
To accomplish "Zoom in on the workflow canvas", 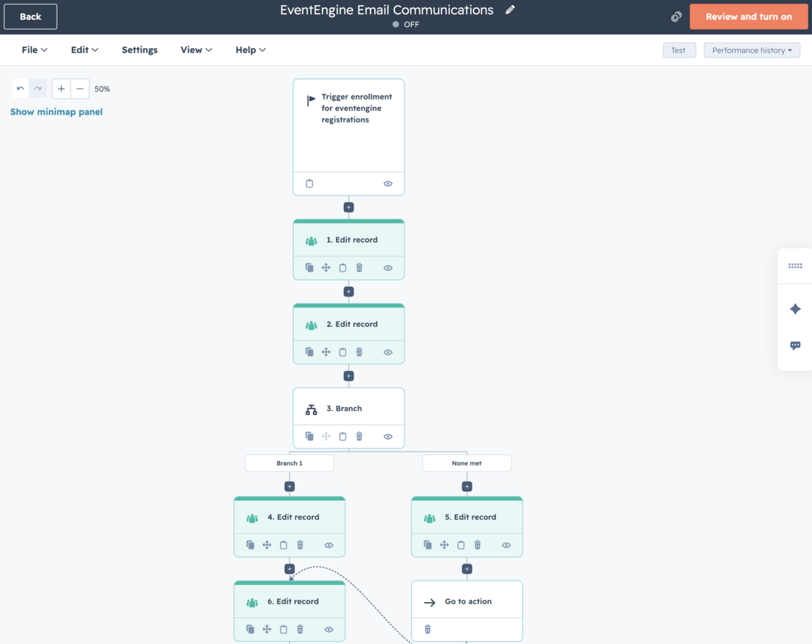I will pos(61,89).
